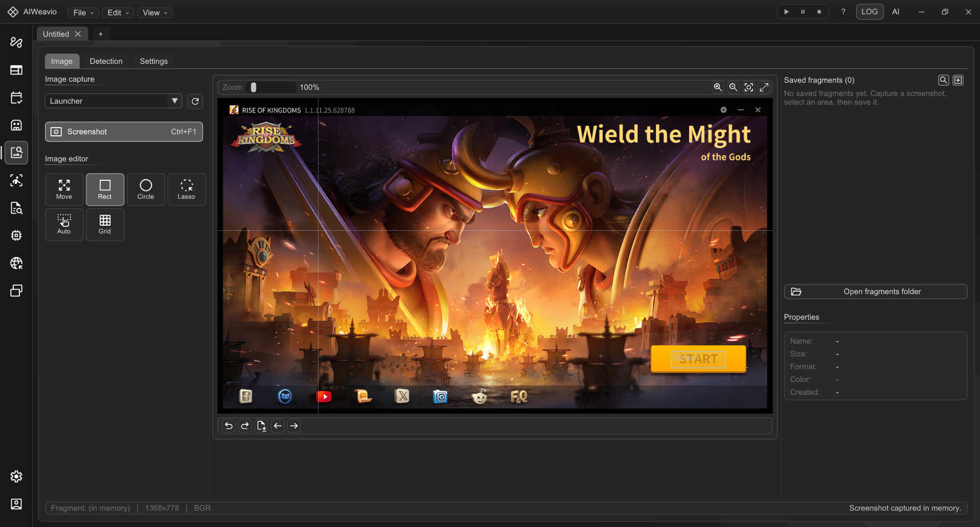Click the FAQ icon in captured launcher
The height and width of the screenshot is (527, 980).
pos(519,396)
